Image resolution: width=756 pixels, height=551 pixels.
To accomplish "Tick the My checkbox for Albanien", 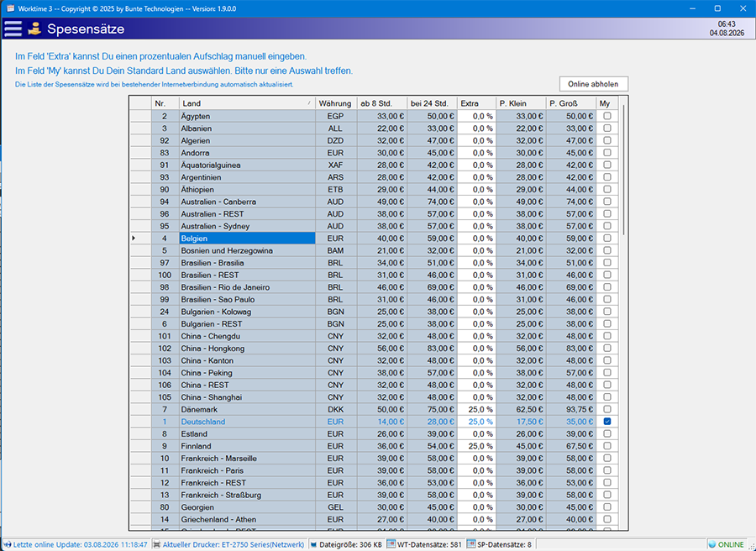I will coord(607,129).
